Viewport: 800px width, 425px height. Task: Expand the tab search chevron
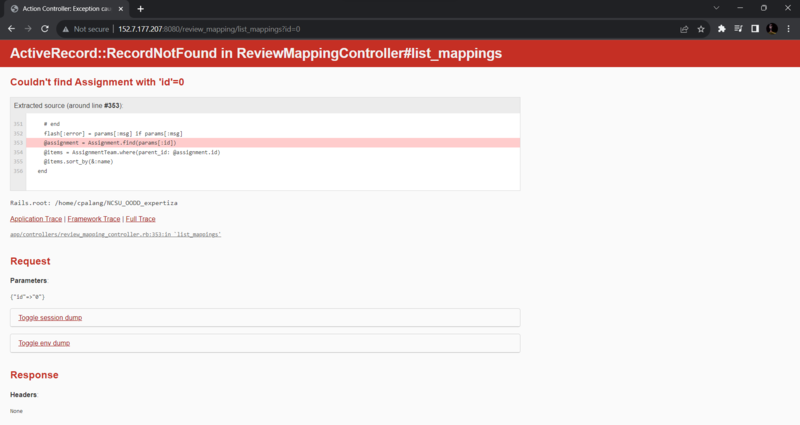(x=716, y=8)
